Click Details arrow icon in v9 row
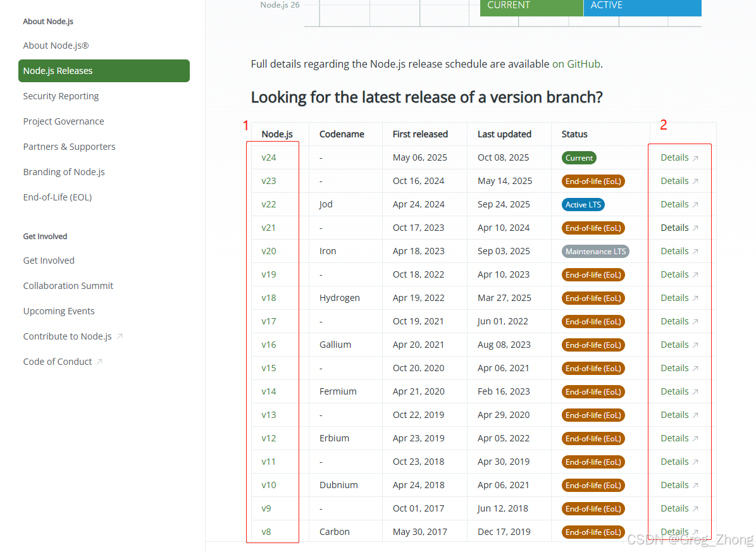Viewport: 756px width, 552px height. click(695, 508)
